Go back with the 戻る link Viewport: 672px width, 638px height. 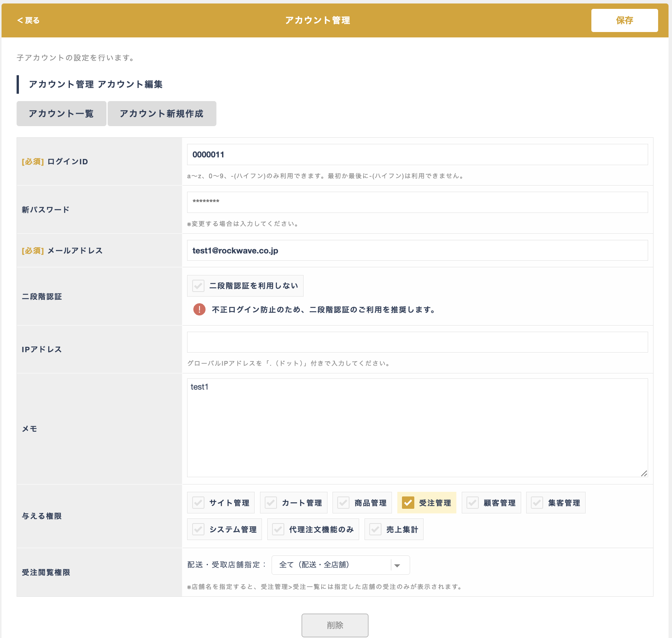(29, 20)
